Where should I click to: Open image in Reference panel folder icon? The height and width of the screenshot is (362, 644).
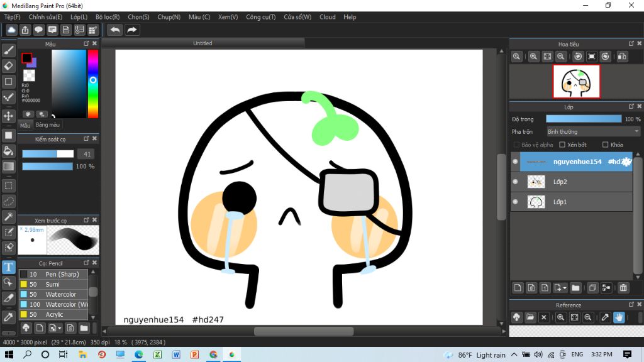point(530,317)
